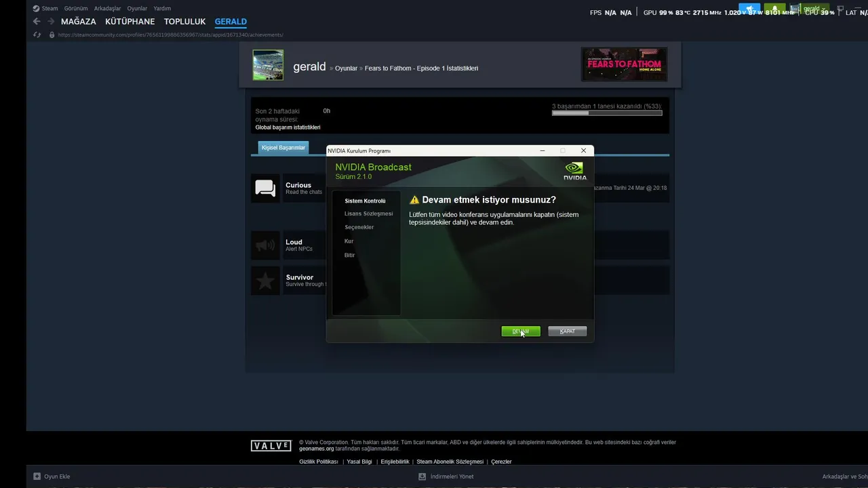868x488 pixels.
Task: Open the Yasal Bilgi footer link
Action: point(359,462)
